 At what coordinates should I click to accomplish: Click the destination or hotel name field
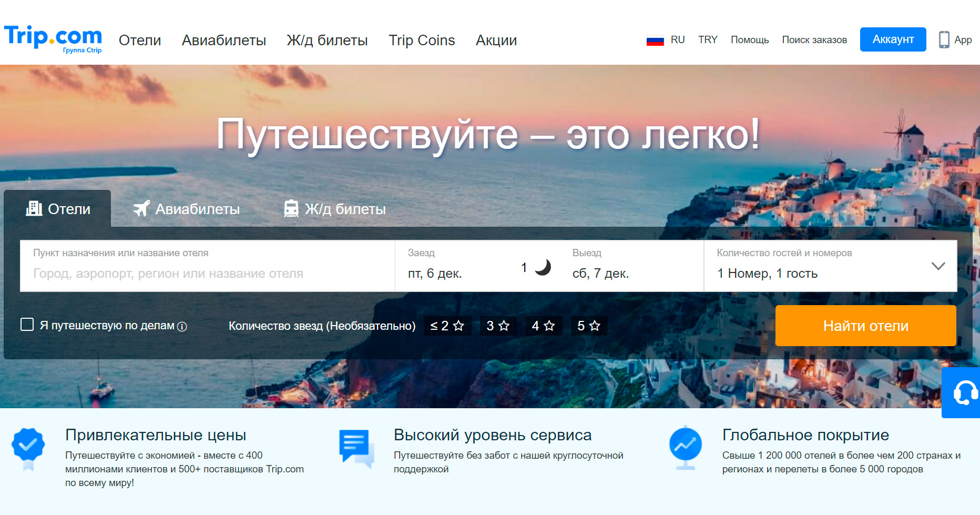207,272
